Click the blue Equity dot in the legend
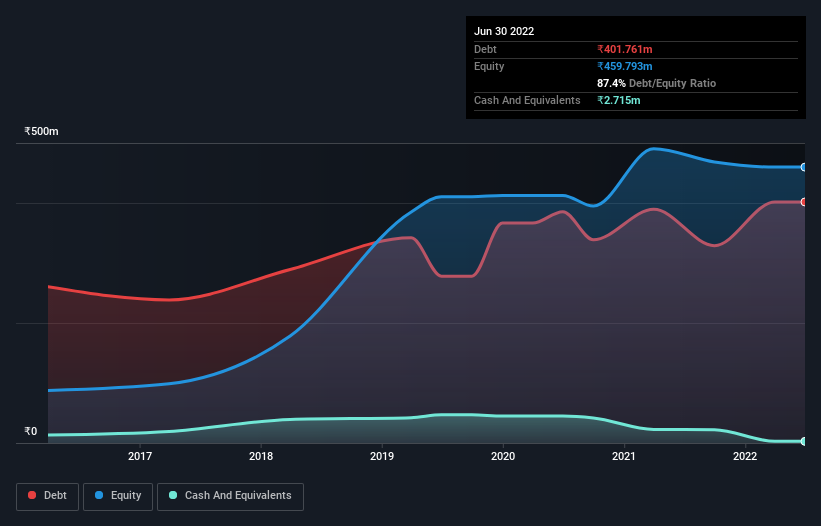 [x=99, y=495]
